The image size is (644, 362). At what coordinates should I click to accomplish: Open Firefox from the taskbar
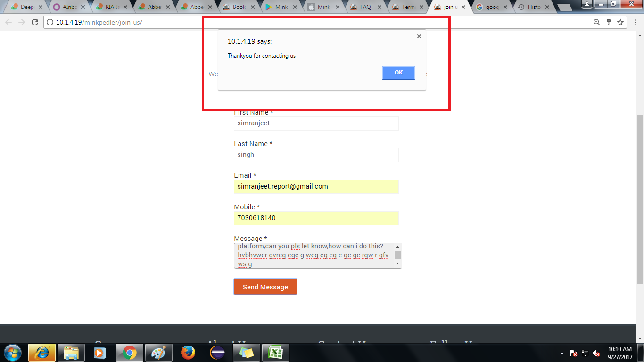click(x=188, y=353)
